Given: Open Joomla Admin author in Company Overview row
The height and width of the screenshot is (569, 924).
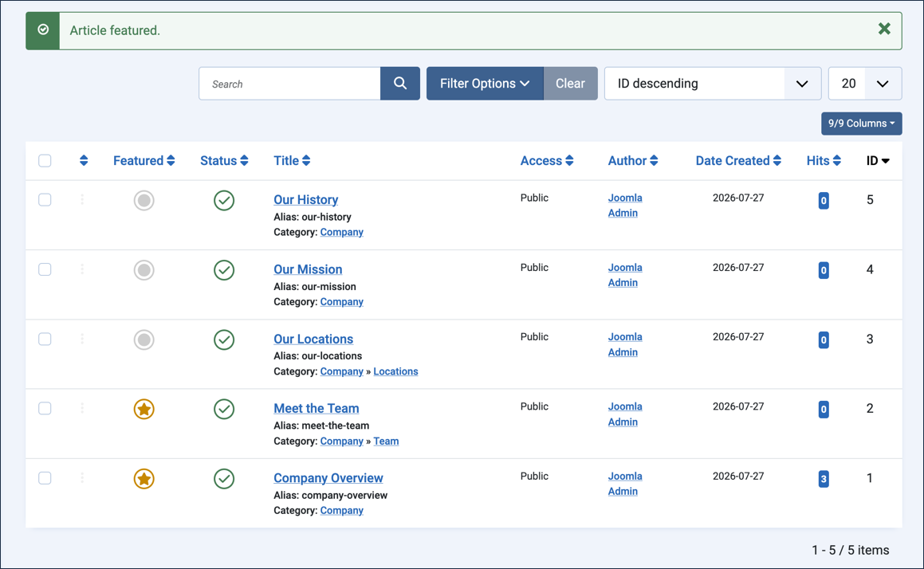Looking at the screenshot, I should pos(625,484).
